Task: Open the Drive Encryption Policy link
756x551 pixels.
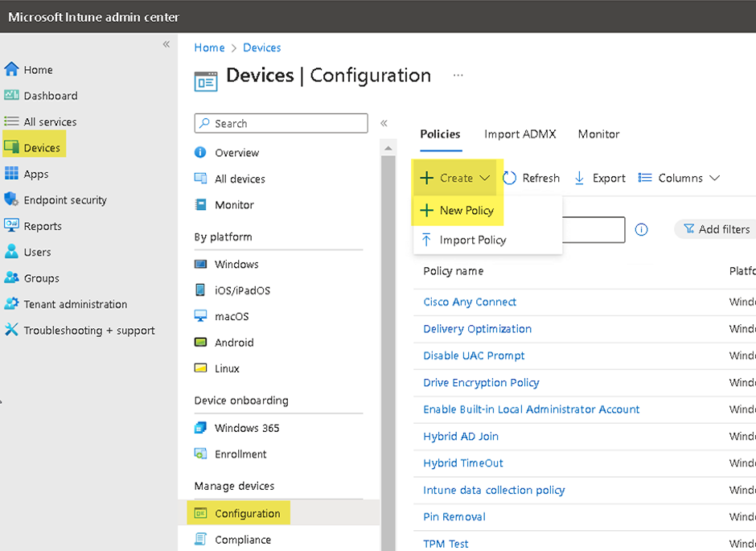Action: tap(481, 383)
